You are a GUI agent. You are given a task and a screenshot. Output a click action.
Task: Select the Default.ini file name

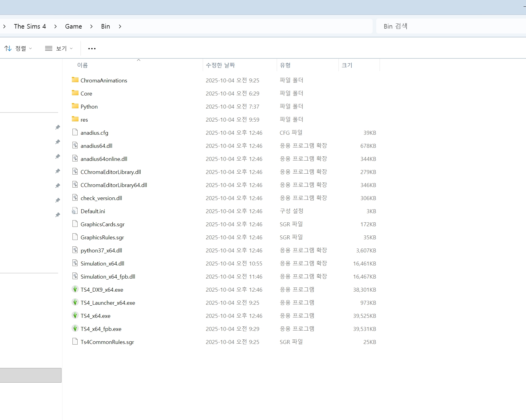click(x=93, y=211)
